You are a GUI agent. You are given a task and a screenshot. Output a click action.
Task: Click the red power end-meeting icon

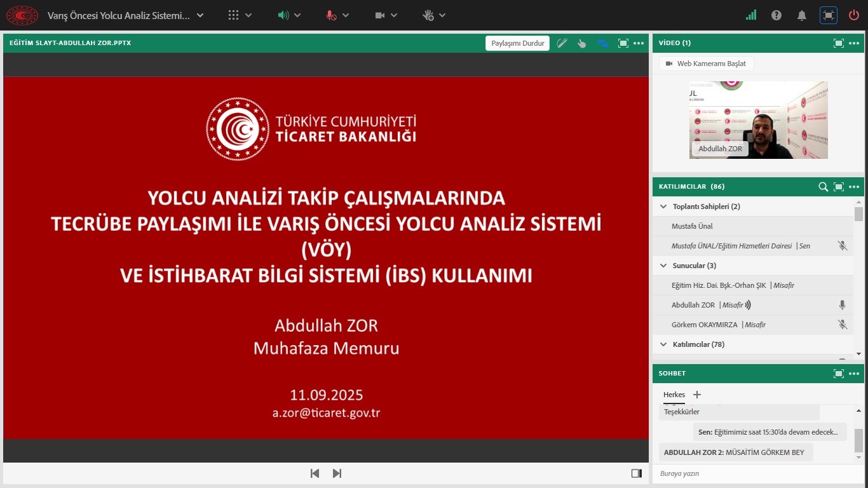pyautogui.click(x=854, y=15)
